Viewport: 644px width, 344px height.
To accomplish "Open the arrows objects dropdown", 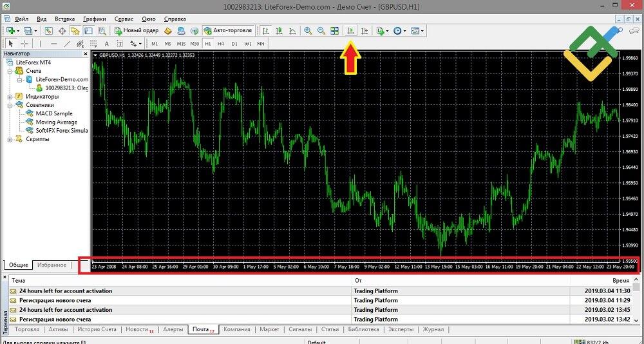I will tap(140, 44).
